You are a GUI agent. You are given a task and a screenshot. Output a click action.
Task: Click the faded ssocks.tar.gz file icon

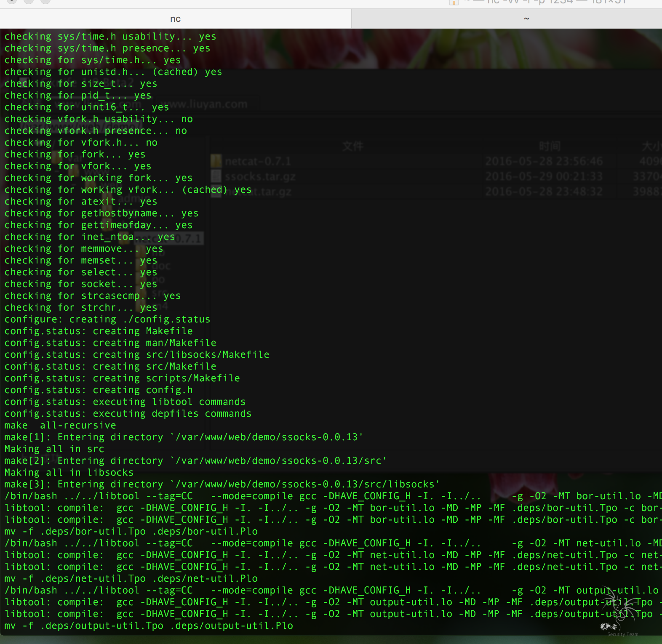pyautogui.click(x=216, y=176)
